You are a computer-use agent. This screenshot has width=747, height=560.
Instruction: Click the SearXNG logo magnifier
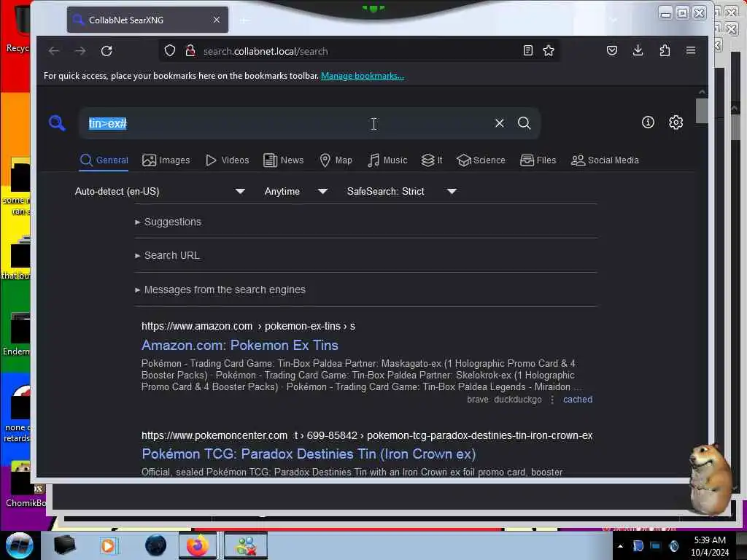(57, 122)
